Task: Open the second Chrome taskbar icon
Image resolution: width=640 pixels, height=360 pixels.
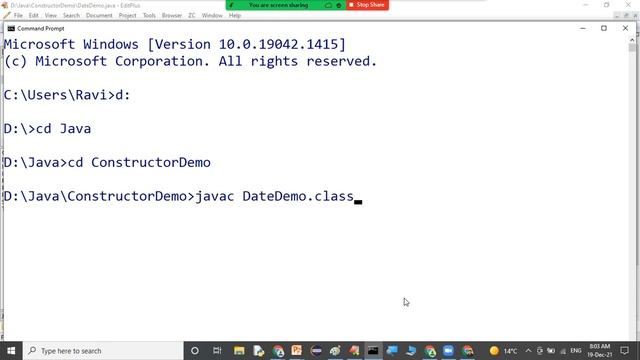Action: tap(430, 351)
